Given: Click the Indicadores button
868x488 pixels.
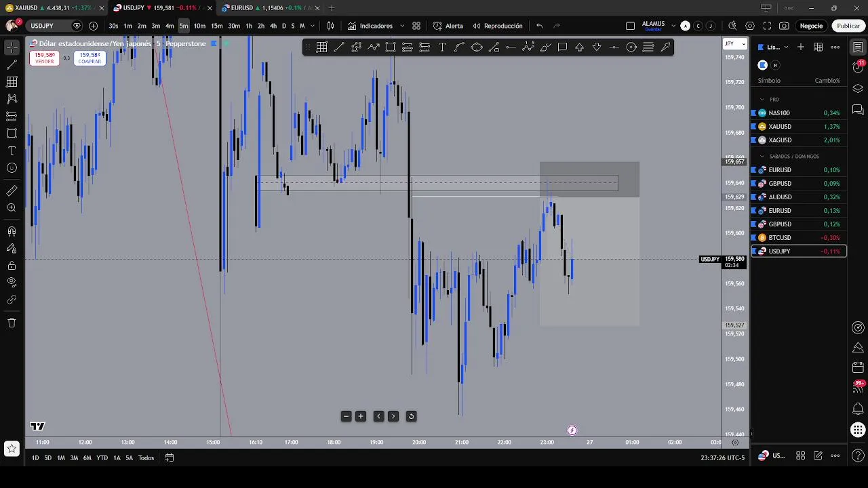Looking at the screenshot, I should (x=370, y=26).
